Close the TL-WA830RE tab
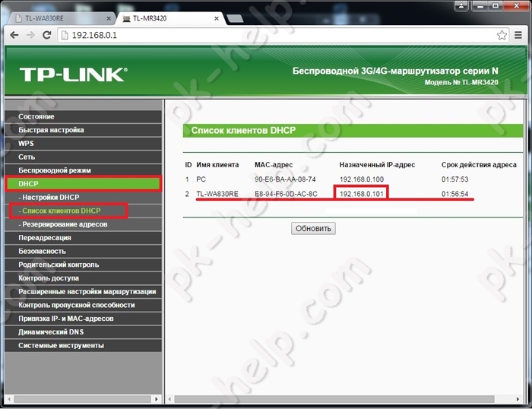The height and width of the screenshot is (409, 532). pyautogui.click(x=109, y=19)
